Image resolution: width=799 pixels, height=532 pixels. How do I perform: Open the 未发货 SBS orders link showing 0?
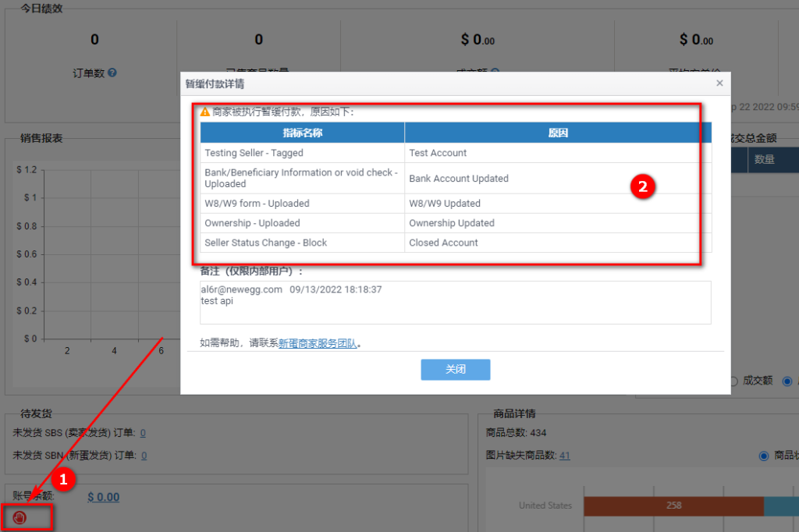coord(143,433)
